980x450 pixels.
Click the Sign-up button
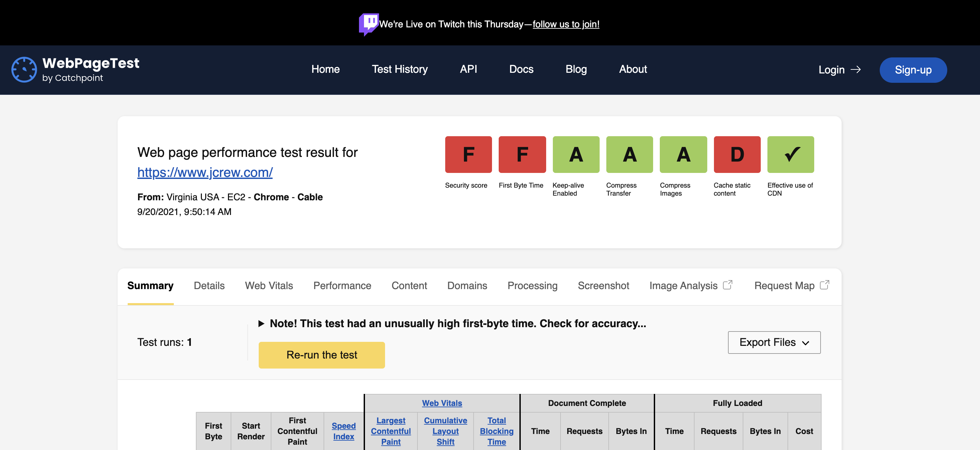click(x=913, y=70)
